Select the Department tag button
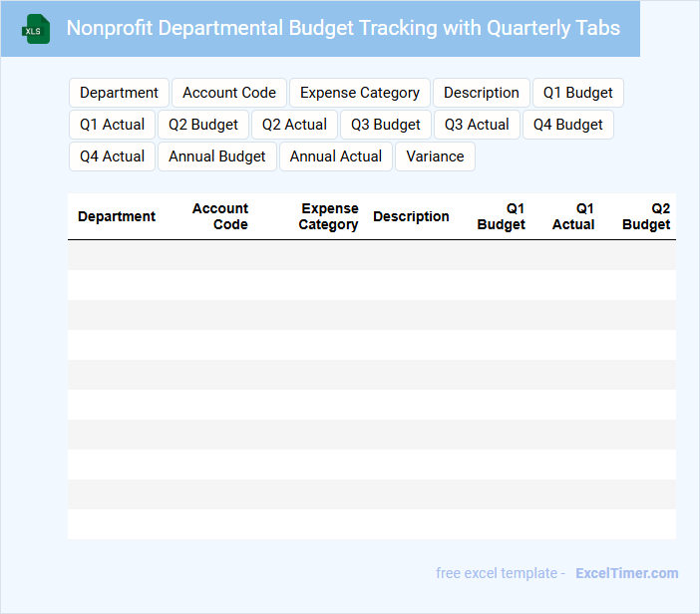700x614 pixels. [x=119, y=93]
